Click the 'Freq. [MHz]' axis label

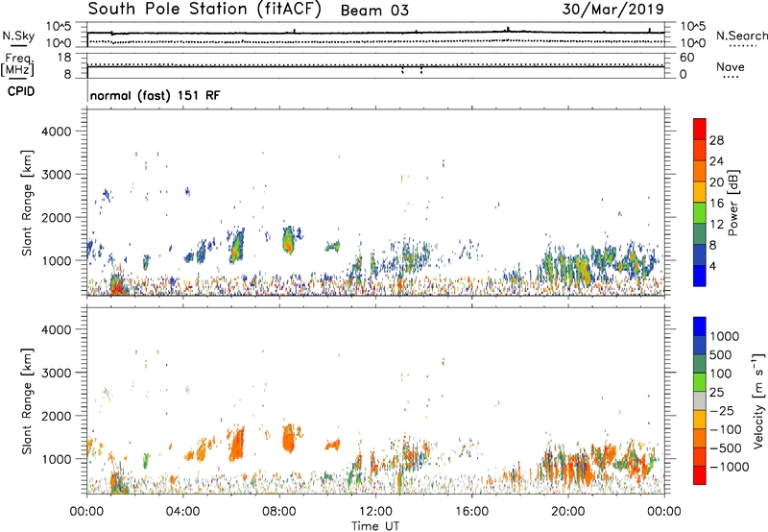click(17, 65)
